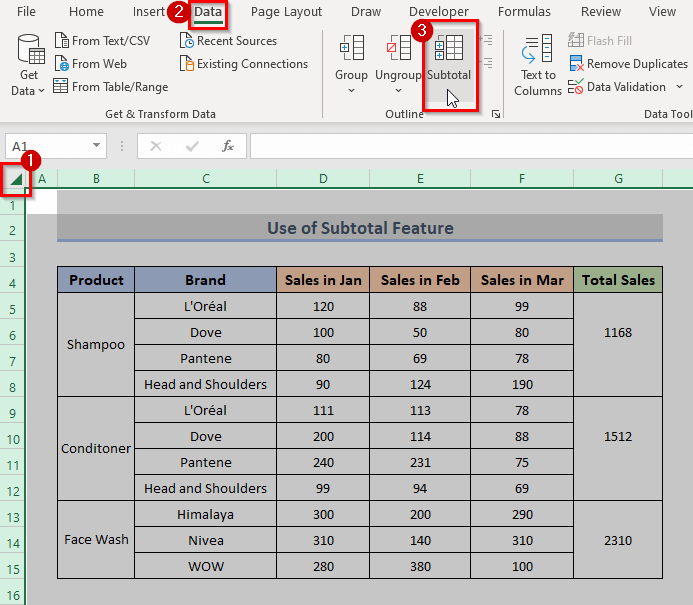Click the 'Use of Subtotal Feature' title cell

pyautogui.click(x=360, y=228)
